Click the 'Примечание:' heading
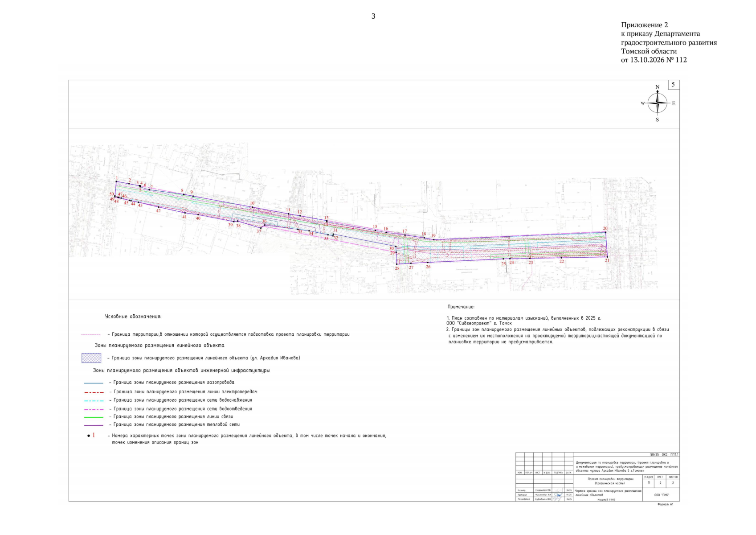This screenshot has width=756, height=535. point(461,307)
